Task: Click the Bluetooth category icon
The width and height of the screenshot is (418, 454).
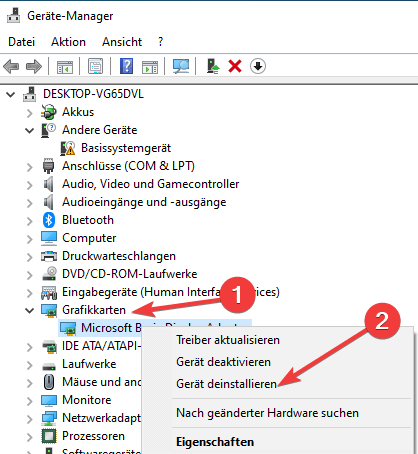Action: 49,220
